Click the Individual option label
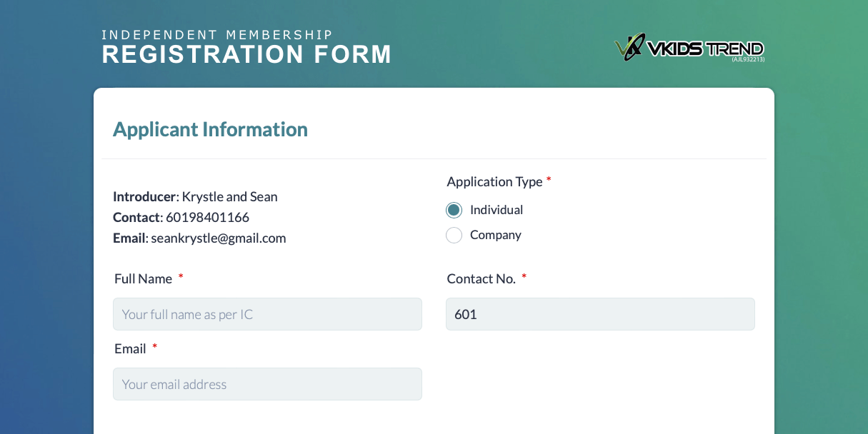 496,210
